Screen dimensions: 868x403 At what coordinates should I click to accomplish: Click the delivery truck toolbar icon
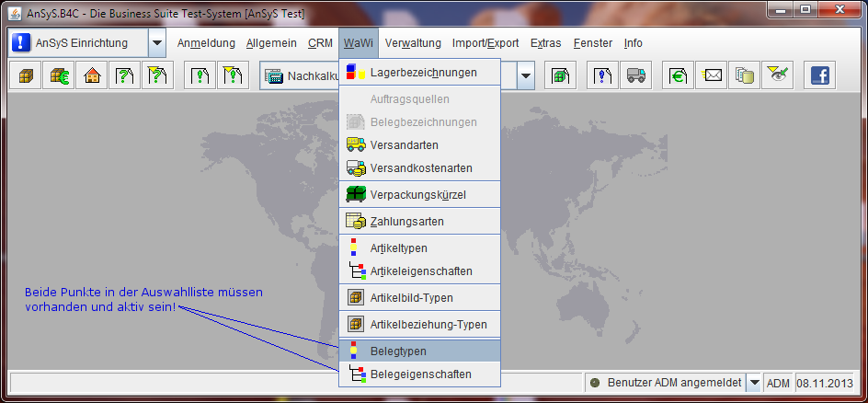[634, 76]
